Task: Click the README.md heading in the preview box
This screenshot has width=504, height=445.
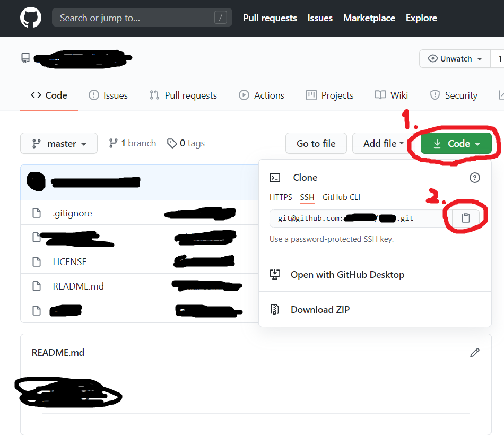Action: point(58,353)
